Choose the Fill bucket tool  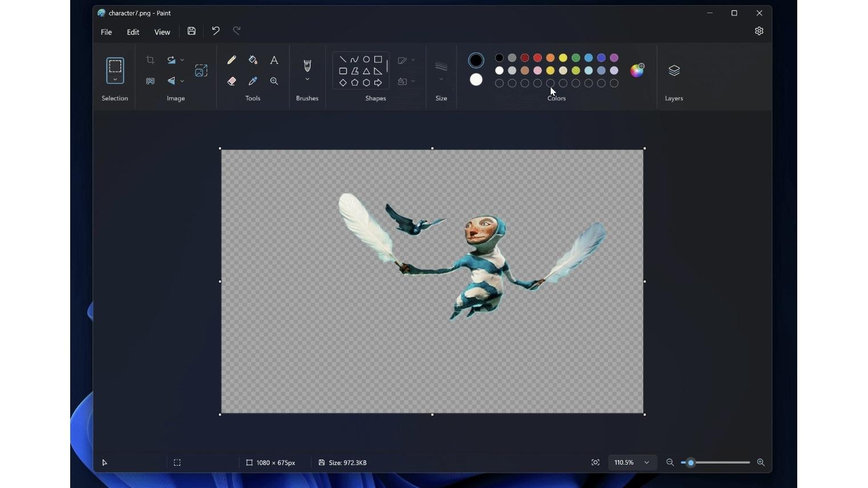pyautogui.click(x=253, y=60)
